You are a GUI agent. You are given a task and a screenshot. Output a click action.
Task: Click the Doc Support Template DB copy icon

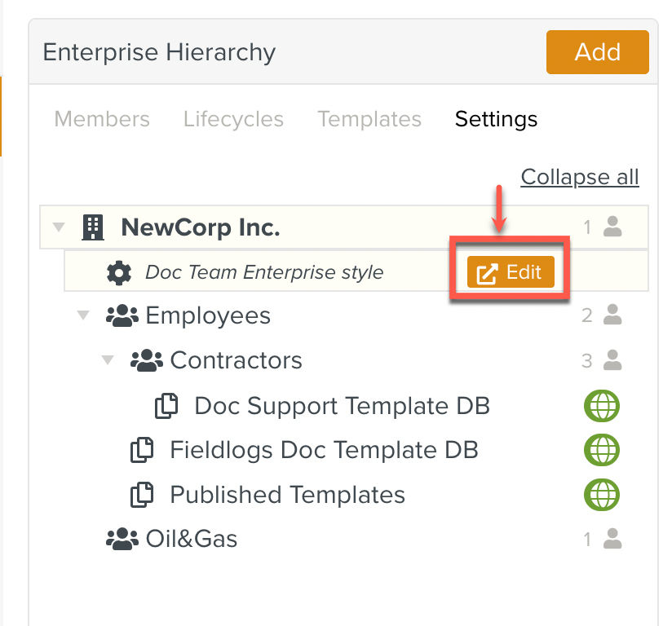click(166, 406)
